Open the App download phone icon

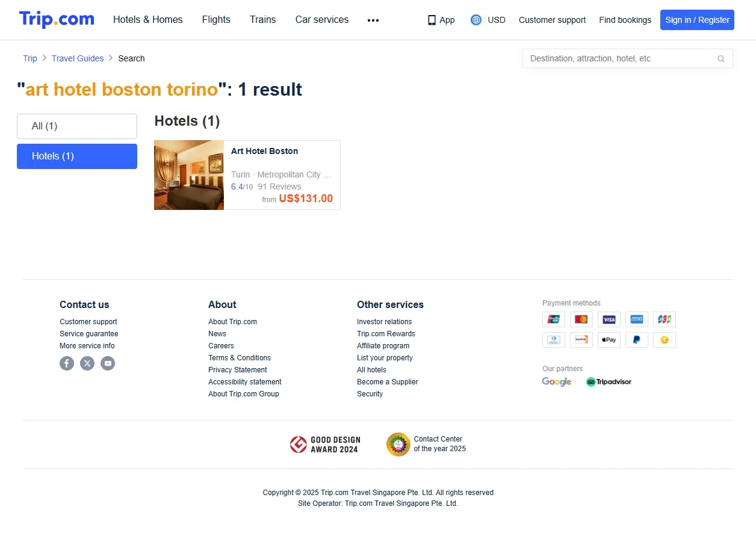[432, 20]
